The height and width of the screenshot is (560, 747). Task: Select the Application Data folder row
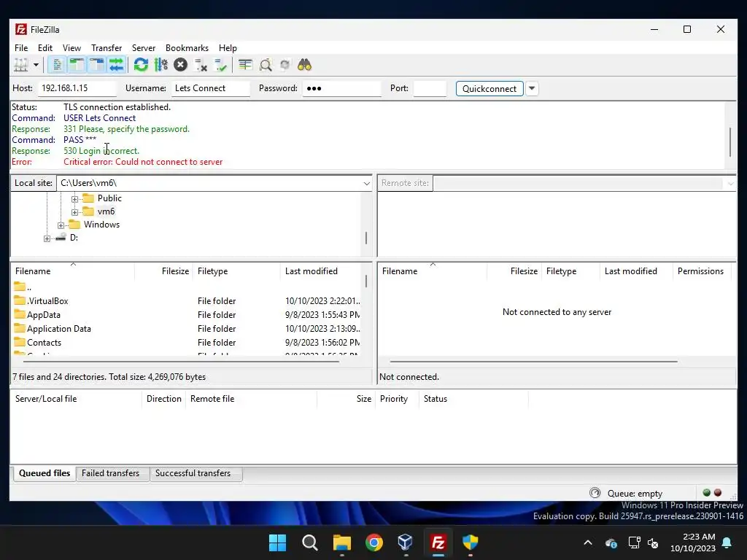pos(186,329)
